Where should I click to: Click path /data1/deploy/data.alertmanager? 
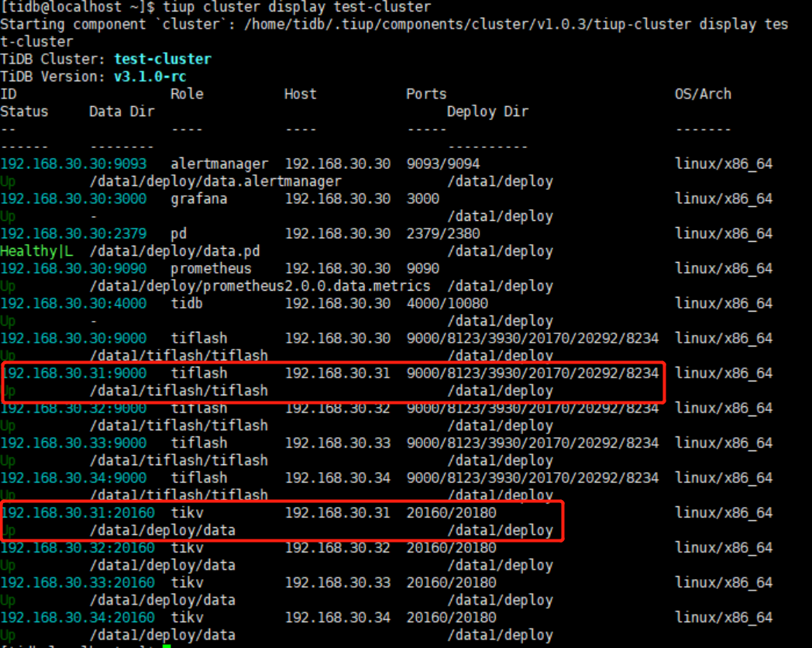pos(215,181)
